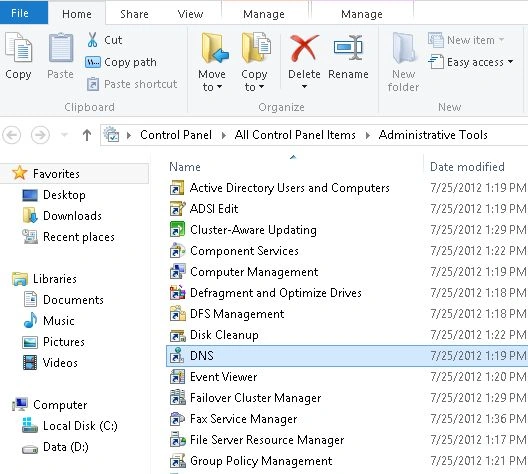Open the Easy access dropdown arrow
The height and width of the screenshot is (474, 528).
coord(510,62)
